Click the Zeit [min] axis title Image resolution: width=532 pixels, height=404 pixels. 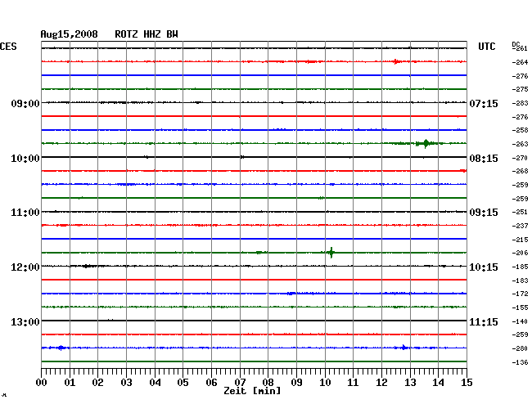(252, 391)
